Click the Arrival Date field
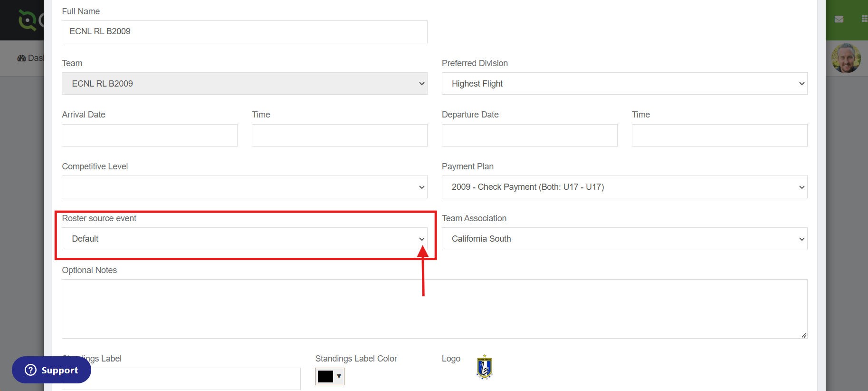Image resolution: width=868 pixels, height=391 pixels. [150, 136]
